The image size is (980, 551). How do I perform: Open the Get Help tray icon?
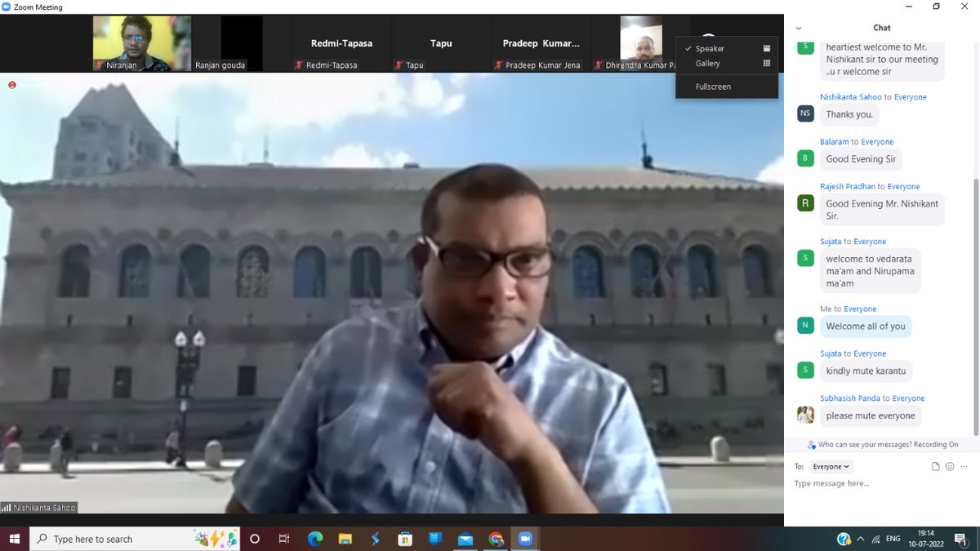(x=844, y=539)
